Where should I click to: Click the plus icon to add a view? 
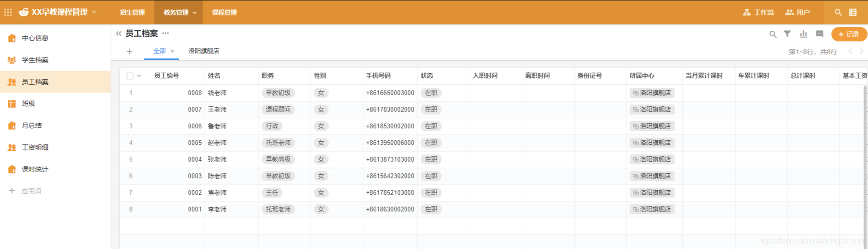pyautogui.click(x=130, y=51)
